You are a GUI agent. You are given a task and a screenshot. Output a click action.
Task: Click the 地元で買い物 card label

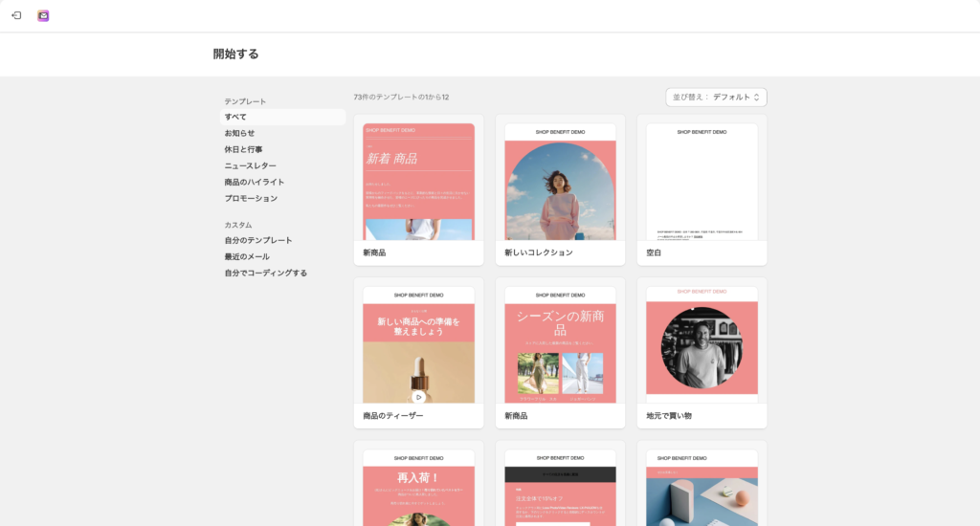pyautogui.click(x=669, y=415)
